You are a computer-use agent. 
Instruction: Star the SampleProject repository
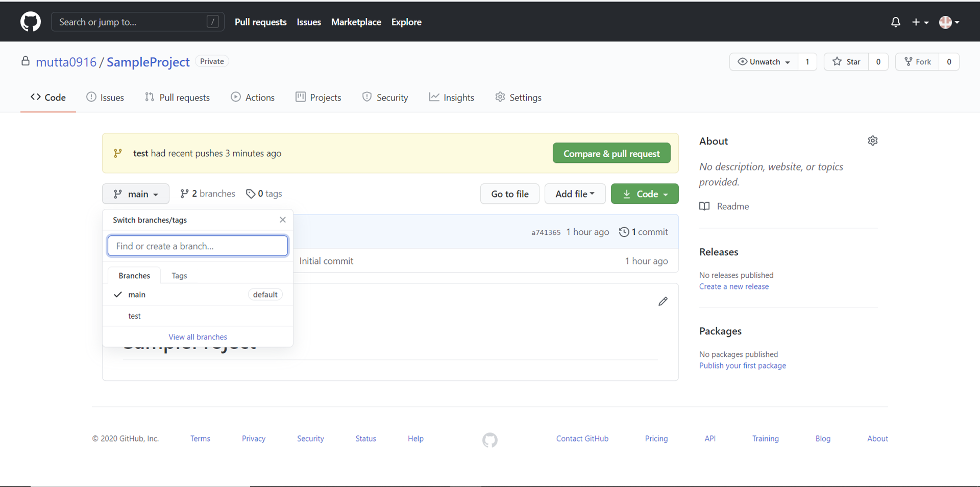[846, 62]
